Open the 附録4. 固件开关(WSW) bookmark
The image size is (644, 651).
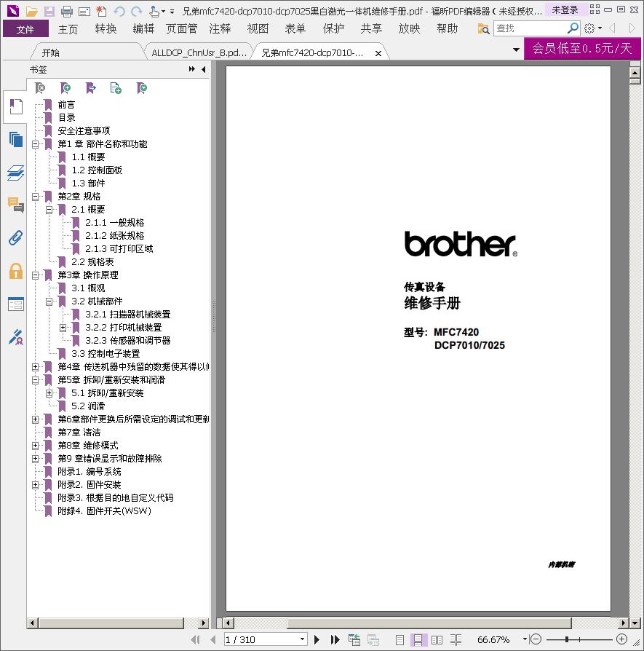(x=105, y=511)
